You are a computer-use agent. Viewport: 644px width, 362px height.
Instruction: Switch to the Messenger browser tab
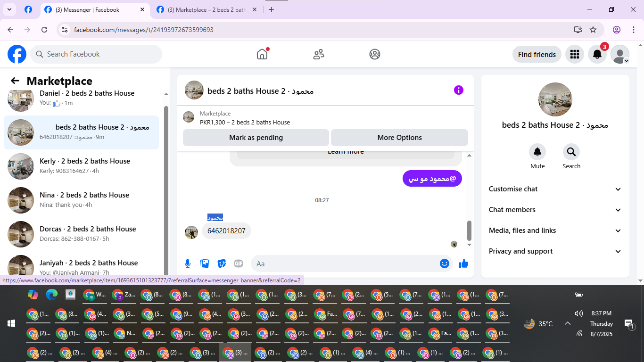point(95,9)
